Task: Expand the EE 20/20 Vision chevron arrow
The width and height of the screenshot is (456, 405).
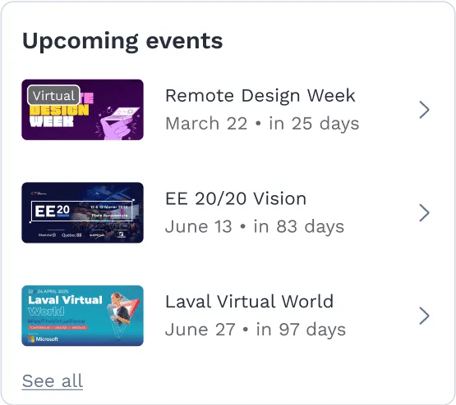Action: click(424, 213)
